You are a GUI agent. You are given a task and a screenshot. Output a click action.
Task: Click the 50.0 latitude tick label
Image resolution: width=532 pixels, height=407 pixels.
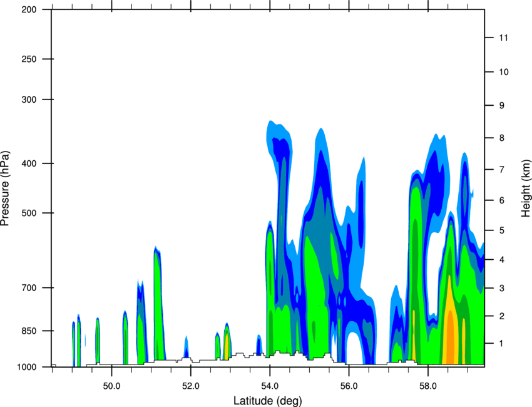111,386
